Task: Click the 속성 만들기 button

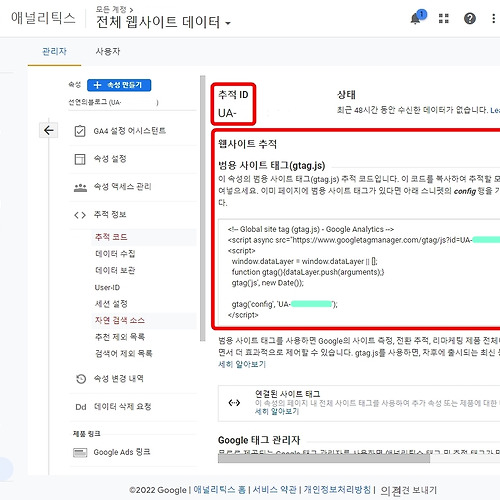Action: pos(119,85)
